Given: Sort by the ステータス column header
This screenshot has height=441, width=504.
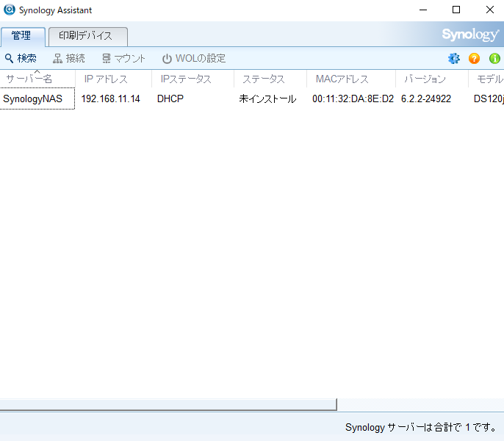Looking at the screenshot, I should coord(270,79).
